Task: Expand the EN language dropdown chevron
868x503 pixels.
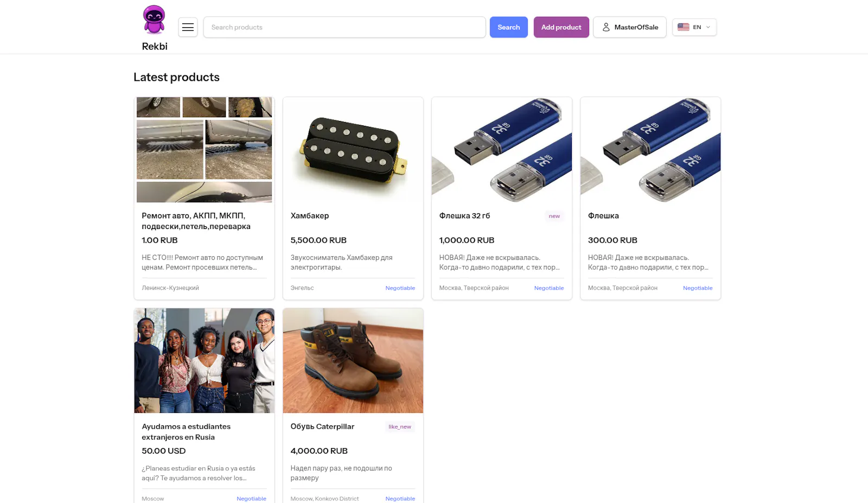Action: (x=708, y=27)
